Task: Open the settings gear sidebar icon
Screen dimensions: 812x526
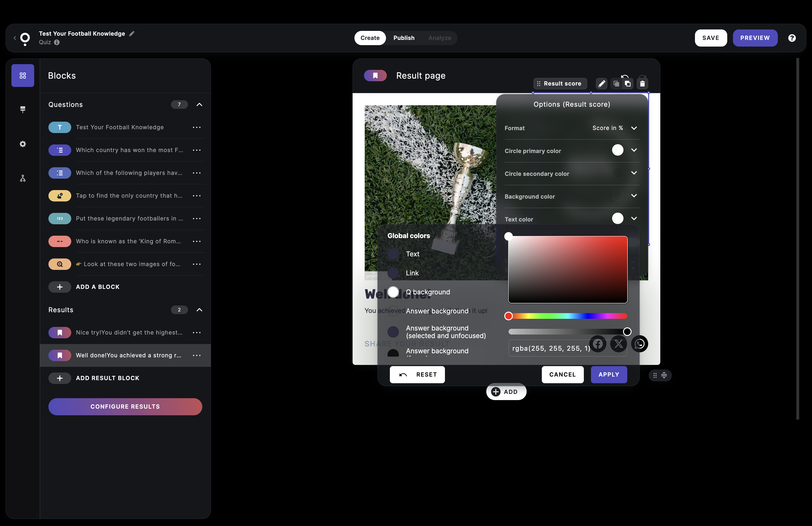Action: pos(23,144)
